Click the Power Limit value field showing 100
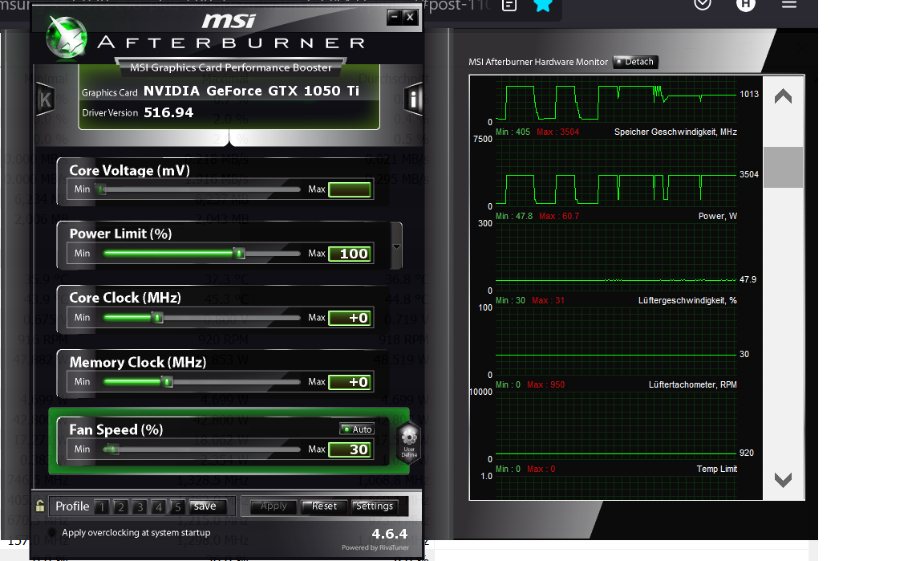 pos(350,254)
